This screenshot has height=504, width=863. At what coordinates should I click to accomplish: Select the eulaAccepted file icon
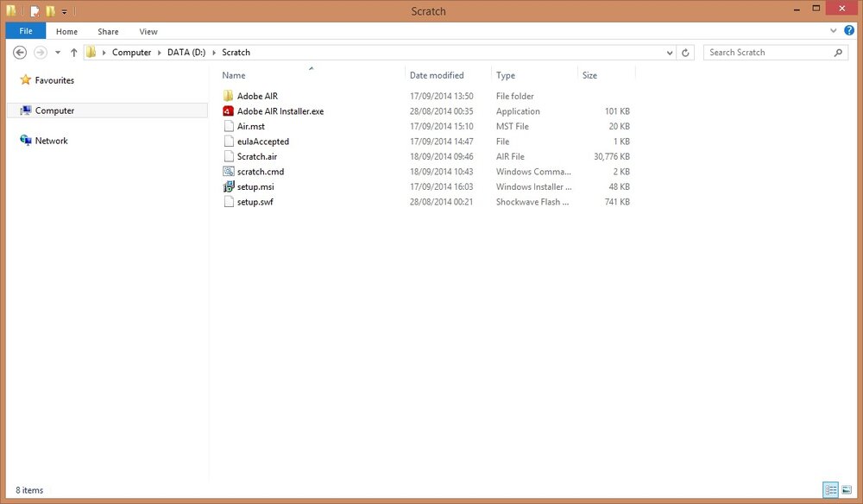[229, 142]
